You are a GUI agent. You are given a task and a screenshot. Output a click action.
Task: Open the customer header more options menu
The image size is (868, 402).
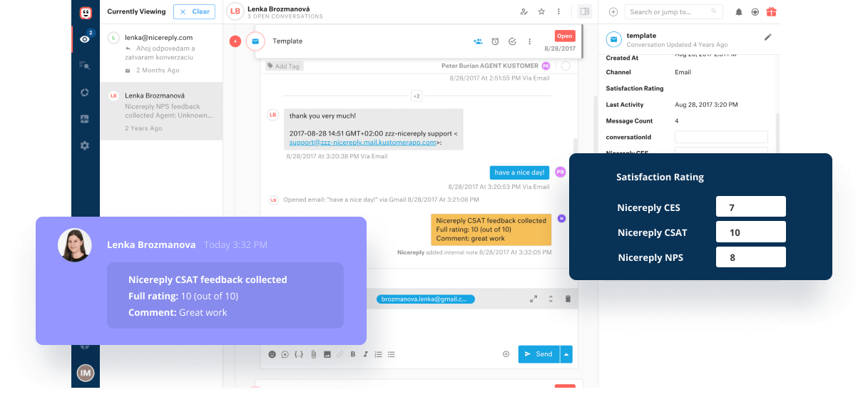pyautogui.click(x=558, y=11)
